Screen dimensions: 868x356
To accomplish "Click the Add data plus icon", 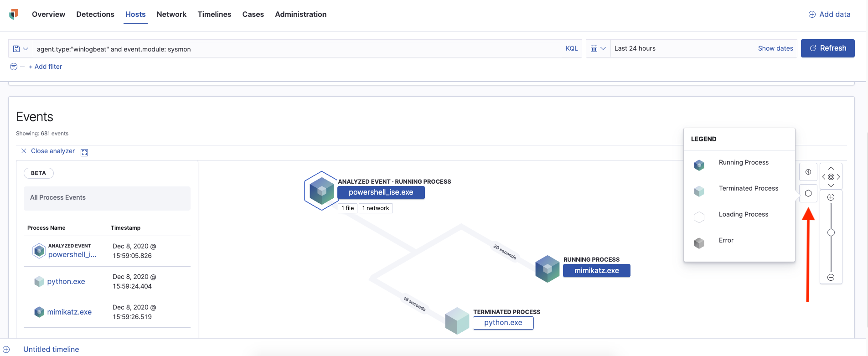I will 812,15.
